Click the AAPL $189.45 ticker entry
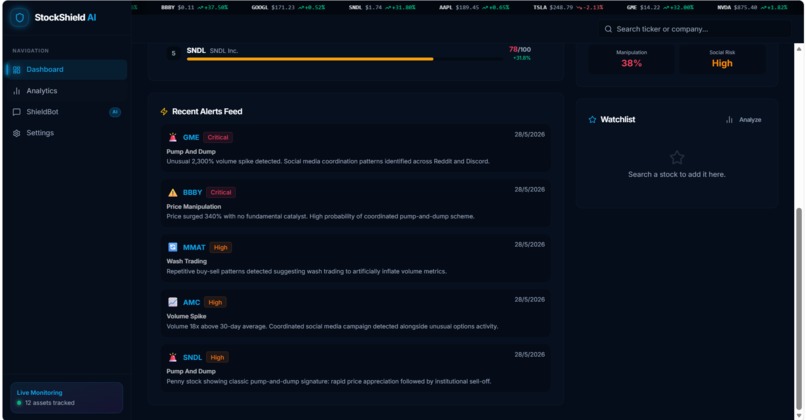806x420 pixels. 474,8
